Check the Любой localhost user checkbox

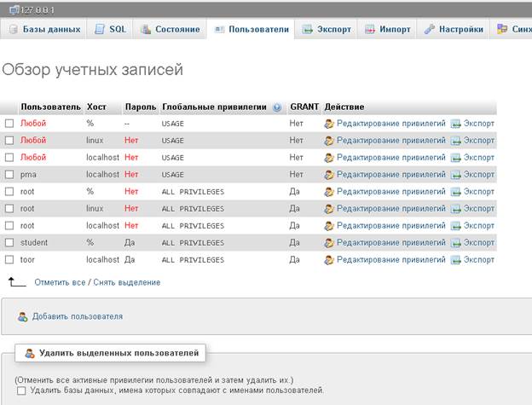[x=9, y=158]
